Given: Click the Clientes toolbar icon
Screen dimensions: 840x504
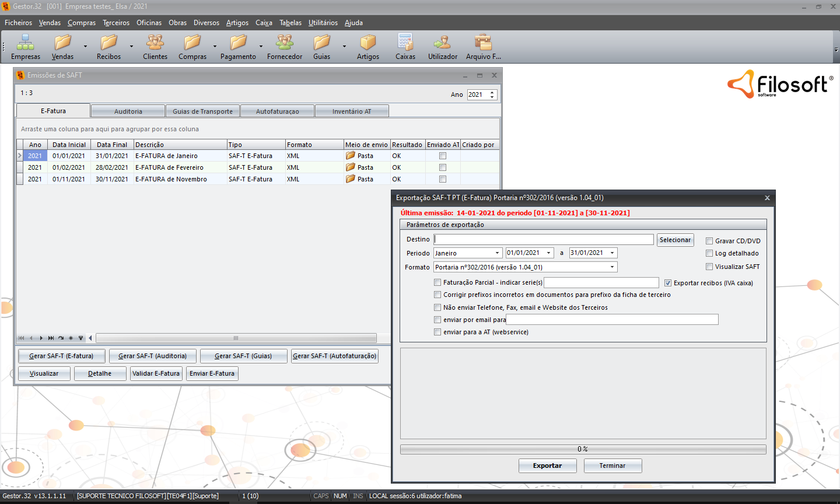Looking at the screenshot, I should point(155,43).
